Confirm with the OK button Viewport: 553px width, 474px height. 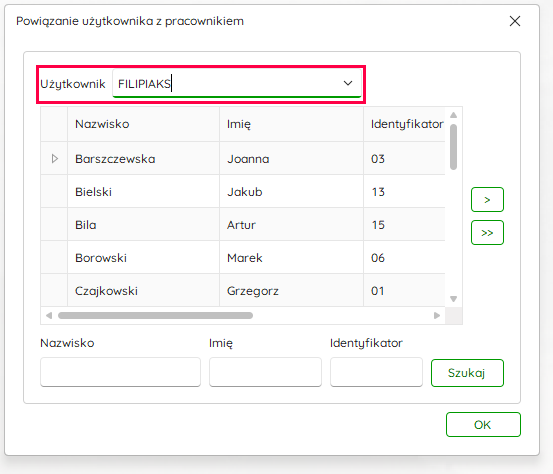point(483,425)
